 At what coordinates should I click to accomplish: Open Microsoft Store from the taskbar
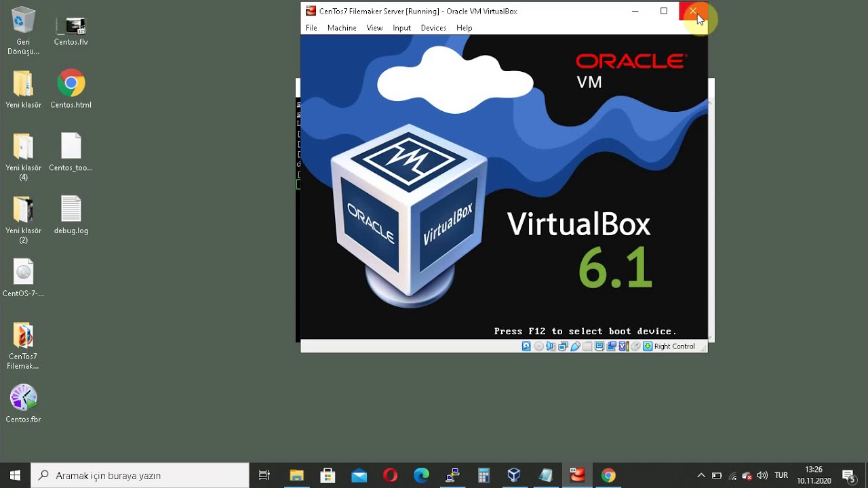point(328,475)
